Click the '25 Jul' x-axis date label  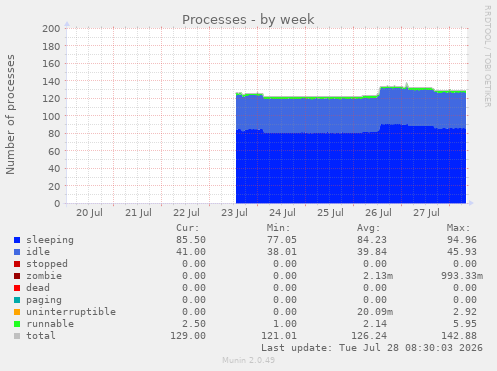(x=330, y=213)
